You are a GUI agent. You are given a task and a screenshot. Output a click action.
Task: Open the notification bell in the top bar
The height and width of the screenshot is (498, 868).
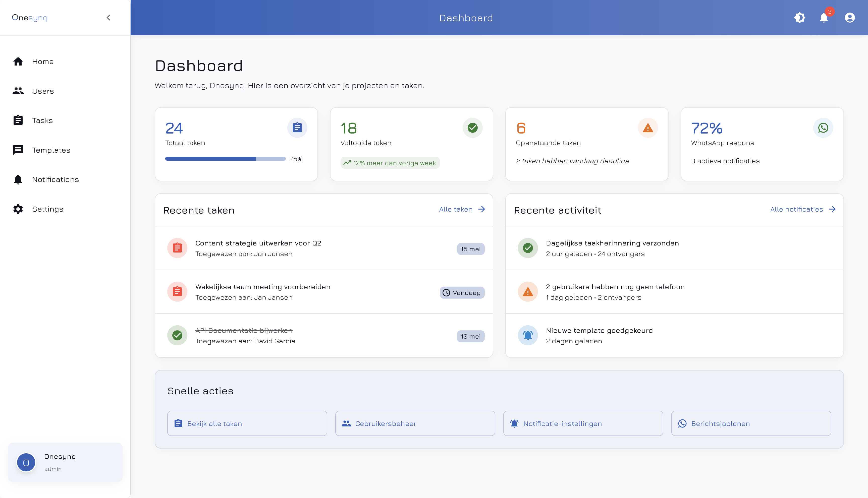pyautogui.click(x=824, y=17)
